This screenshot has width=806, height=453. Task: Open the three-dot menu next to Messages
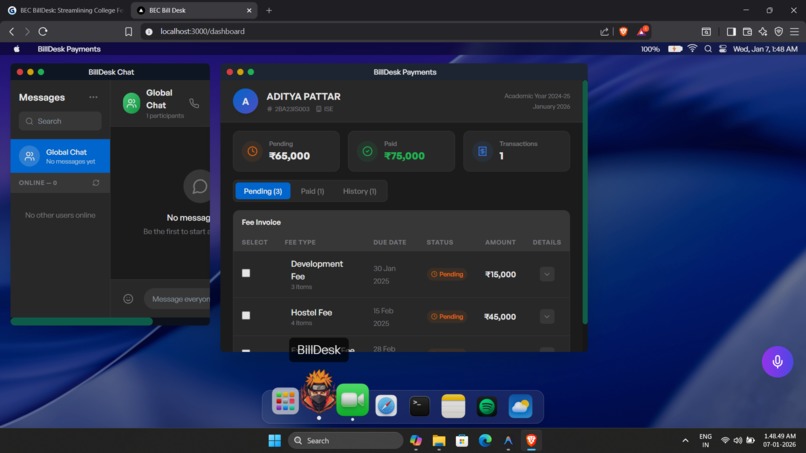pos(93,97)
